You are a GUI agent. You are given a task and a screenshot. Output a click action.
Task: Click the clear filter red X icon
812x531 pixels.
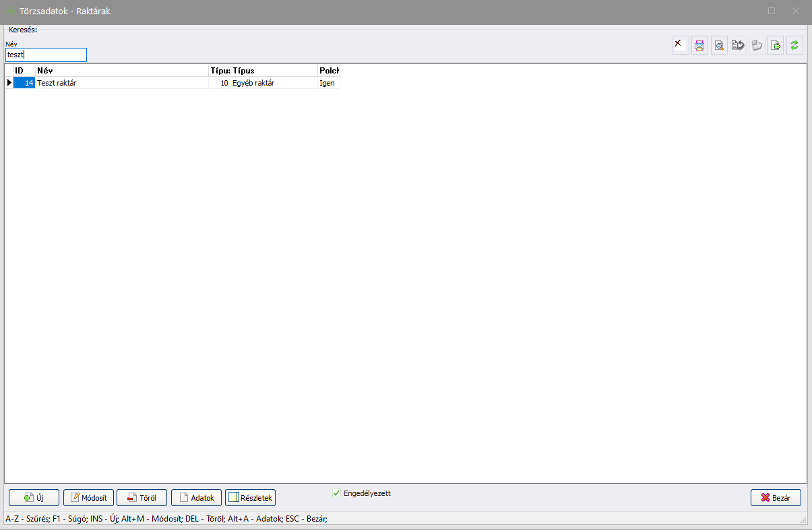[x=681, y=46]
